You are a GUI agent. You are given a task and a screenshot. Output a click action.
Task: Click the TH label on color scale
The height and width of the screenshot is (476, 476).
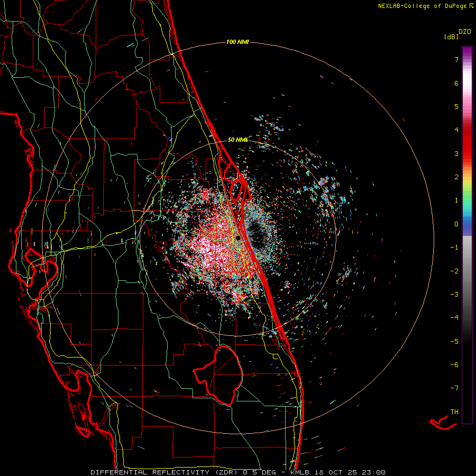[454, 412]
